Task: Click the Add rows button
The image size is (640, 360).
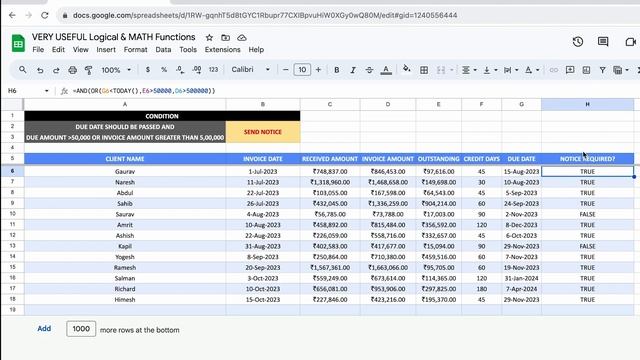Action: pos(44,329)
